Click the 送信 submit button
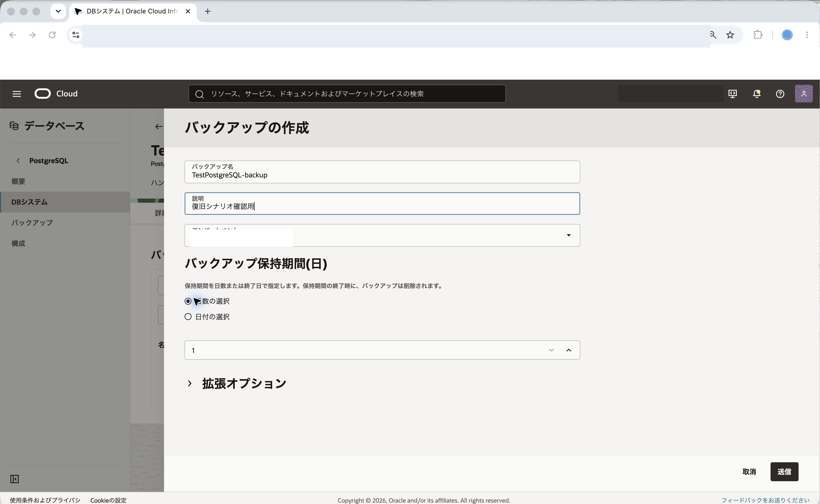Image resolution: width=820 pixels, height=504 pixels. click(784, 472)
